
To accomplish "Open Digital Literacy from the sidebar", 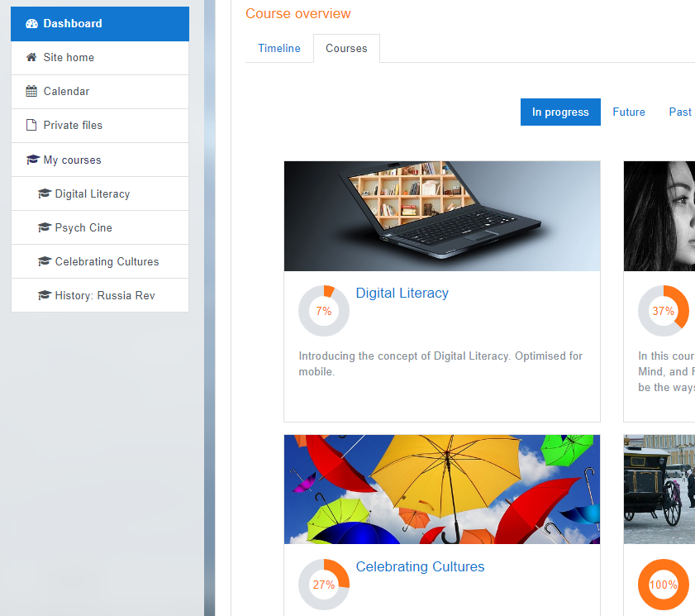I will pos(100,193).
